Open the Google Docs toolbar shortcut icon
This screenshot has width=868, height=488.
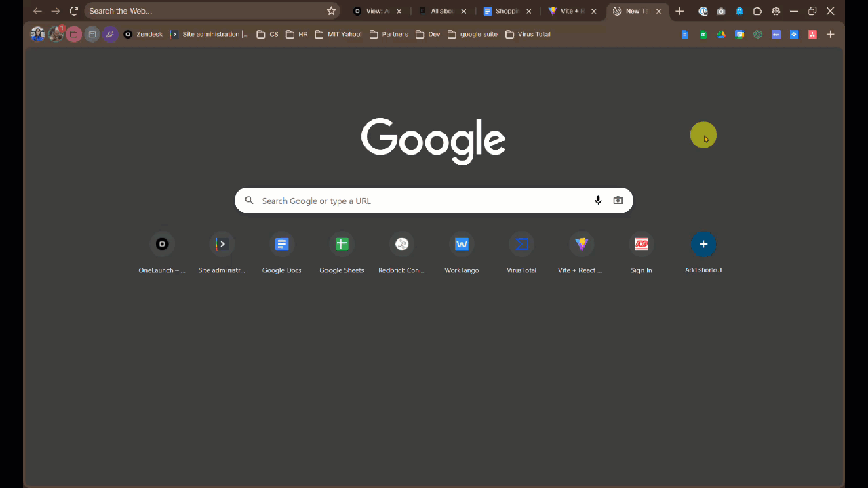[x=685, y=35]
